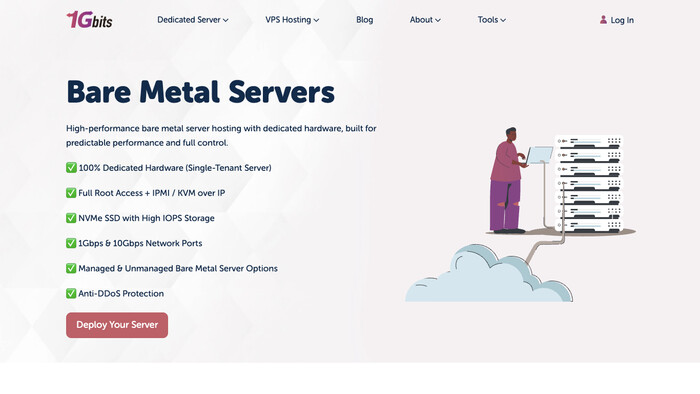Click the cloud illustration below the server
The width and height of the screenshot is (700, 394).
[489, 274]
